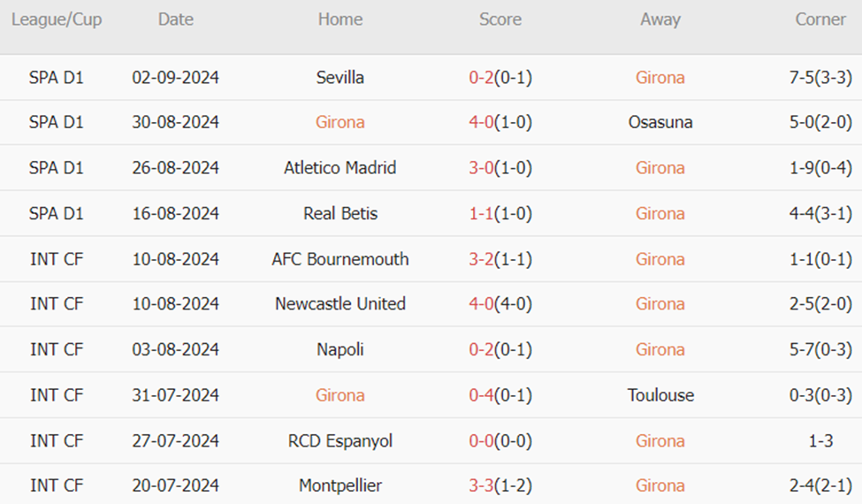Click the League/Cup column header

pyautogui.click(x=57, y=19)
